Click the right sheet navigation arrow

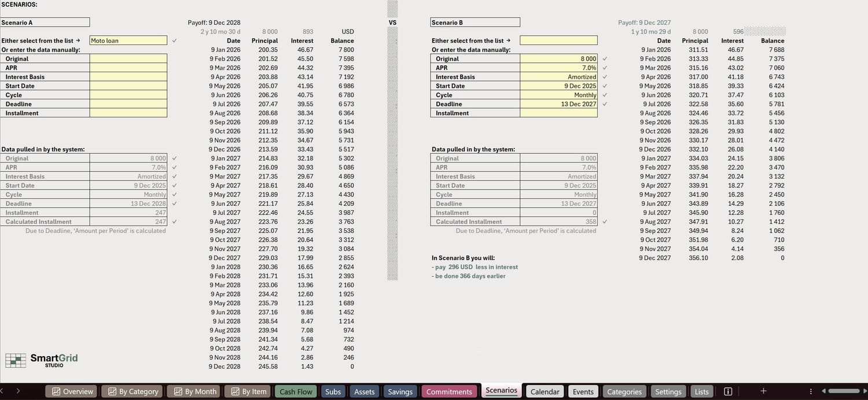pos(17,391)
